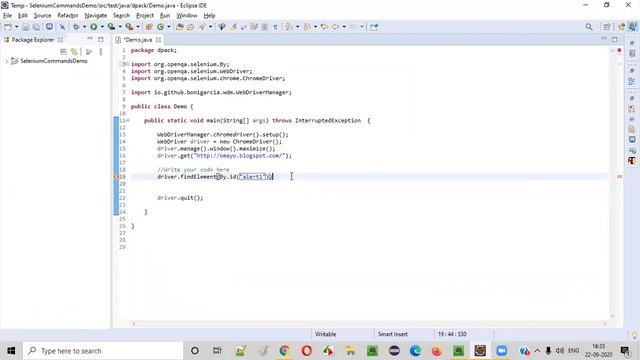This screenshot has height=360, width=640.
Task: Open the Zoom app in taskbar
Action: [502, 351]
